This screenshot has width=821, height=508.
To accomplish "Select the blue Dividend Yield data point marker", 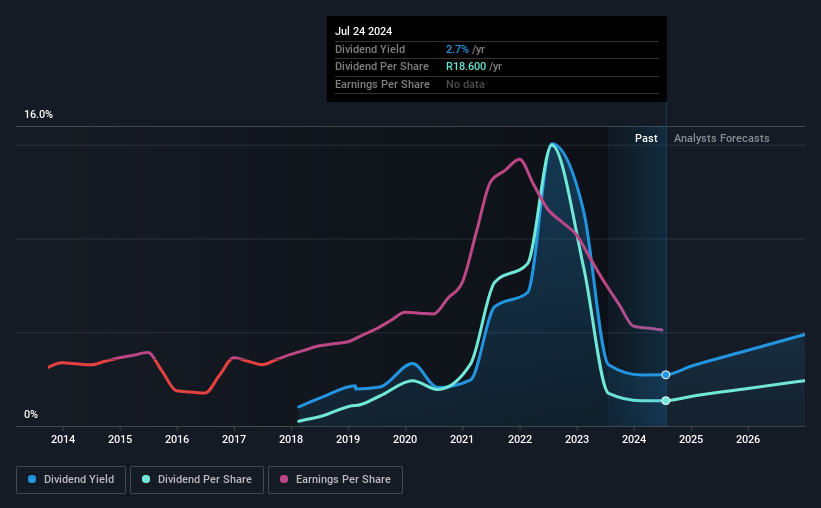I will coord(665,374).
